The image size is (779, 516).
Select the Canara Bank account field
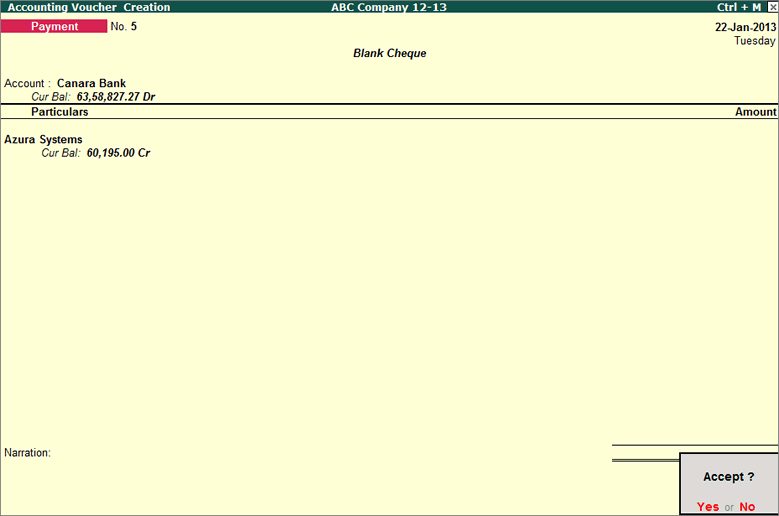91,83
